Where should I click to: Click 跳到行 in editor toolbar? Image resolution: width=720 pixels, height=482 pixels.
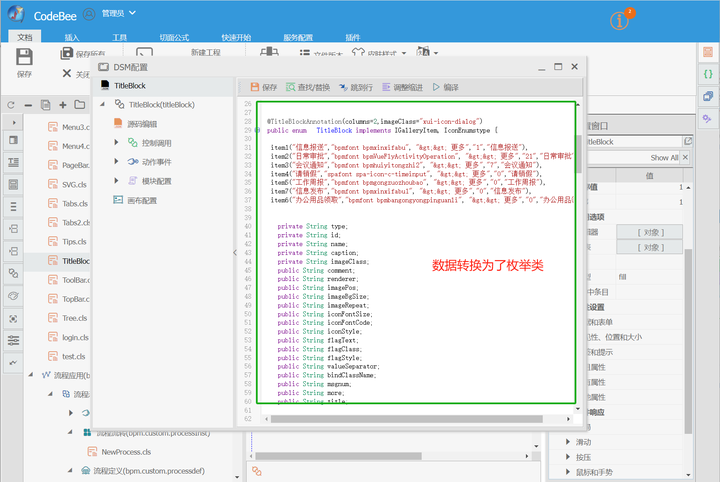click(356, 87)
